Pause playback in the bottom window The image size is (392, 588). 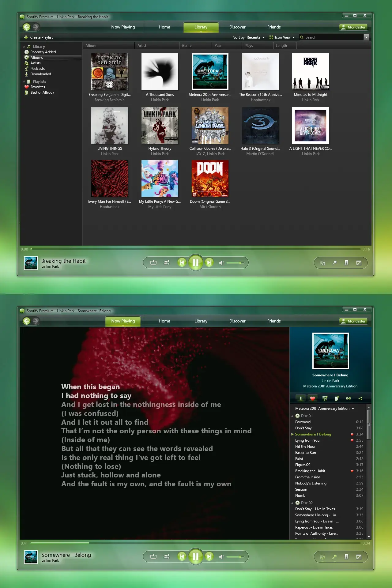[196, 556]
